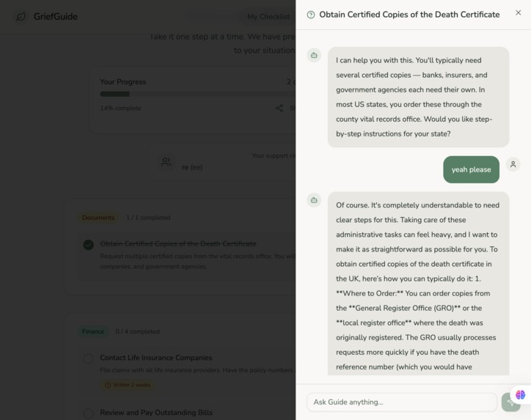The image size is (531, 420).
Task: Open My Checklist nav item
Action: pos(268,17)
